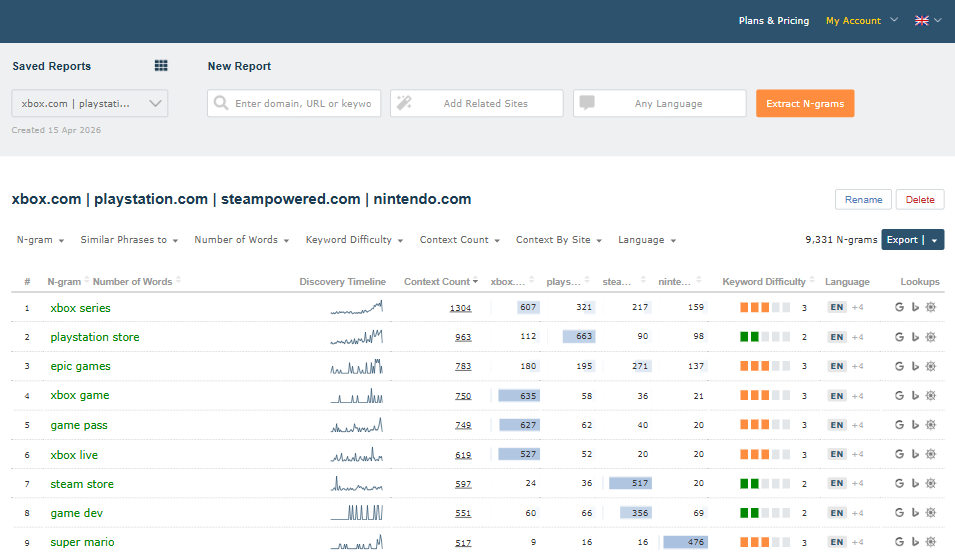Open Bing lookup for xbox game
This screenshot has width=955, height=555.
coord(915,395)
